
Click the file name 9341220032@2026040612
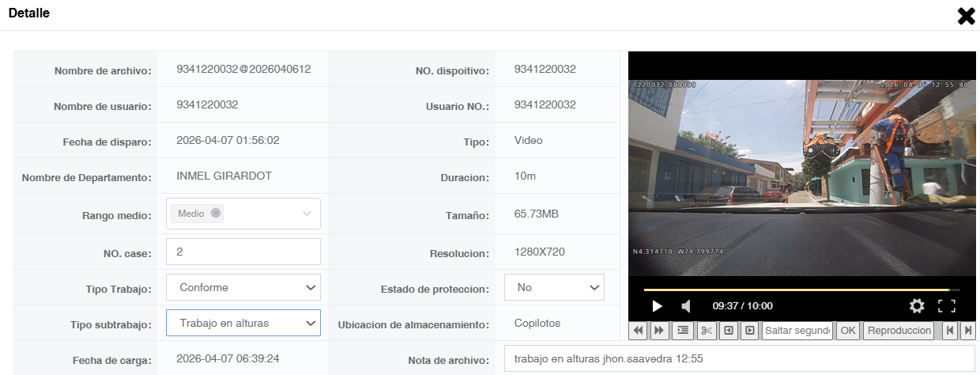[243, 69]
